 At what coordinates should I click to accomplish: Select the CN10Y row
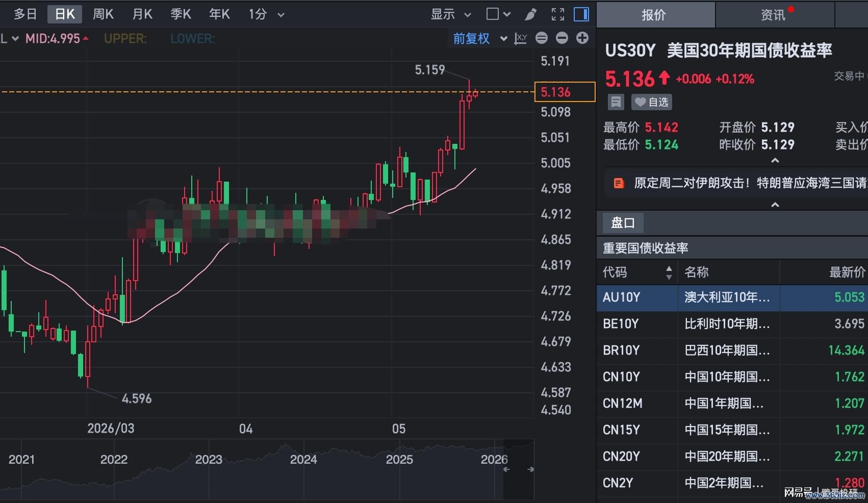(x=732, y=377)
